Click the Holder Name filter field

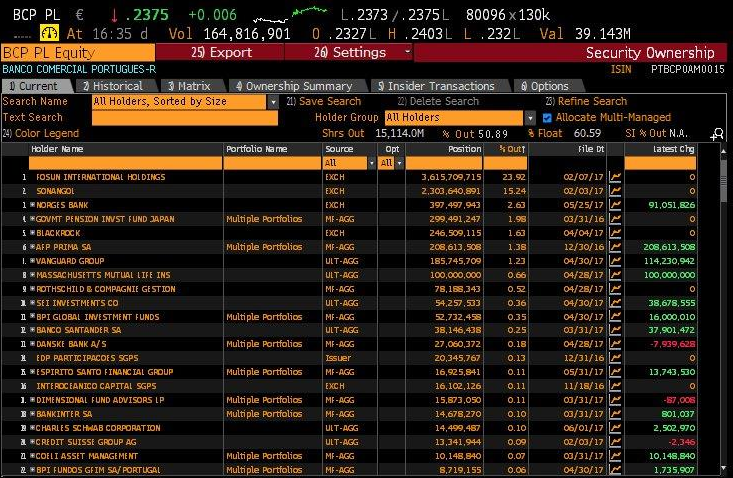(x=125, y=163)
